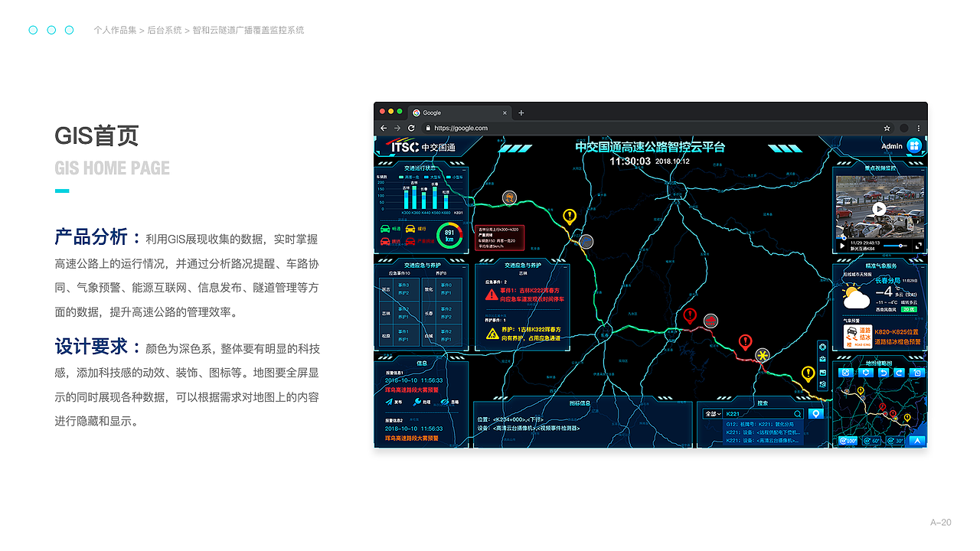The image size is (980, 551).
Task: Select the result <远程供配电下位机...
Action: pyautogui.click(x=763, y=432)
